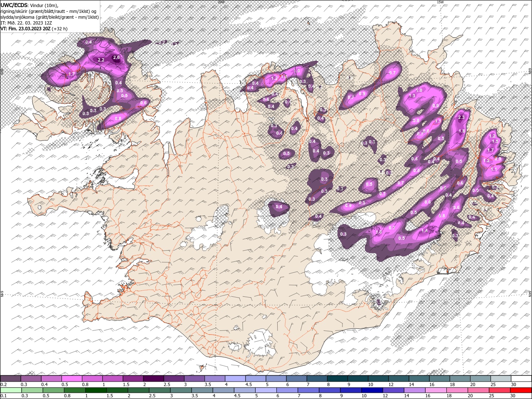The image size is (532, 399).
Task: Click the 'rigning/skúrir' legend description line
Action: pyautogui.click(x=48, y=11)
